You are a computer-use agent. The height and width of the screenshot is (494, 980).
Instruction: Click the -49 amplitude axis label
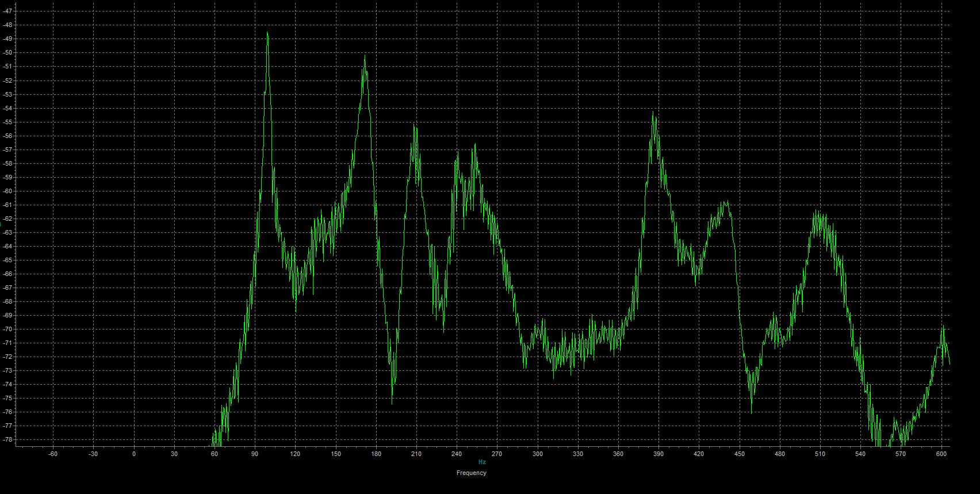tap(8, 39)
